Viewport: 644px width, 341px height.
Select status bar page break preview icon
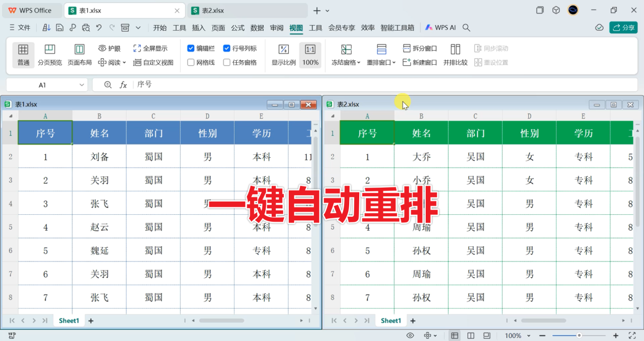point(487,335)
